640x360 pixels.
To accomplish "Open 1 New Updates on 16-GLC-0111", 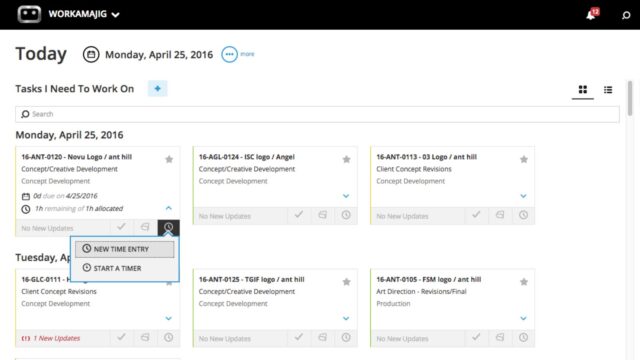I will coord(51,338).
